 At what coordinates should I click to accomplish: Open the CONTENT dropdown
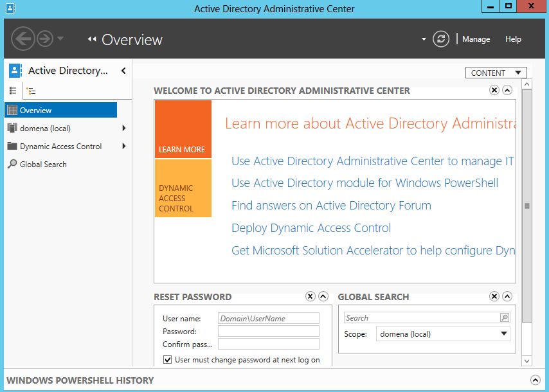[x=496, y=73]
